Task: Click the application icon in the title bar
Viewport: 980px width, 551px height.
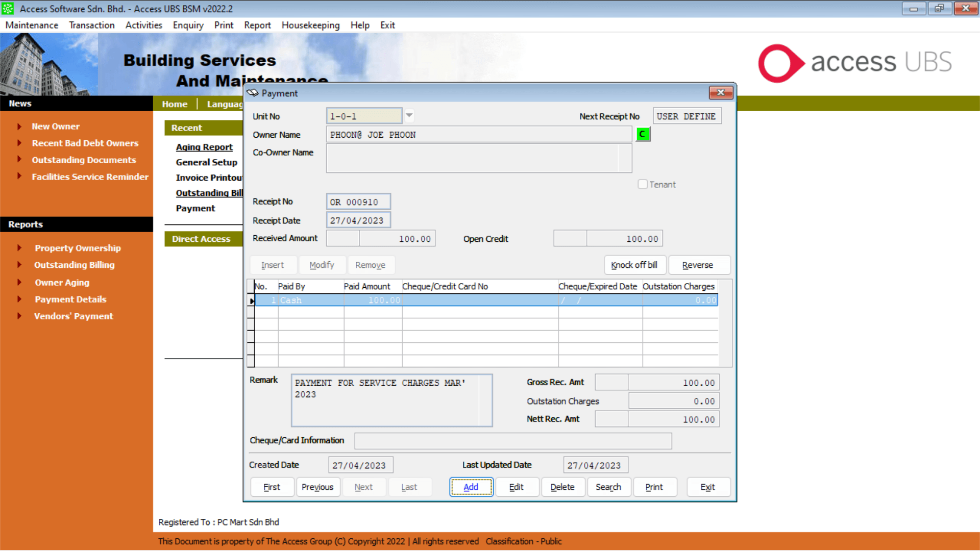Action: (8, 9)
